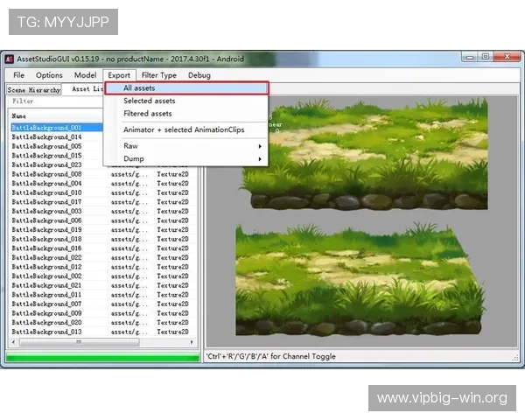
Task: Open the Filter Type menu
Action: click(159, 75)
